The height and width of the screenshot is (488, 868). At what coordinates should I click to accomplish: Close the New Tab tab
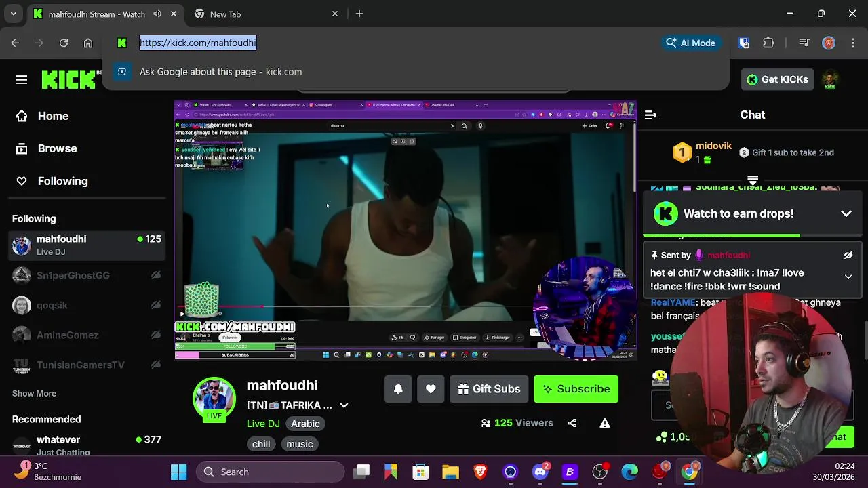click(335, 14)
